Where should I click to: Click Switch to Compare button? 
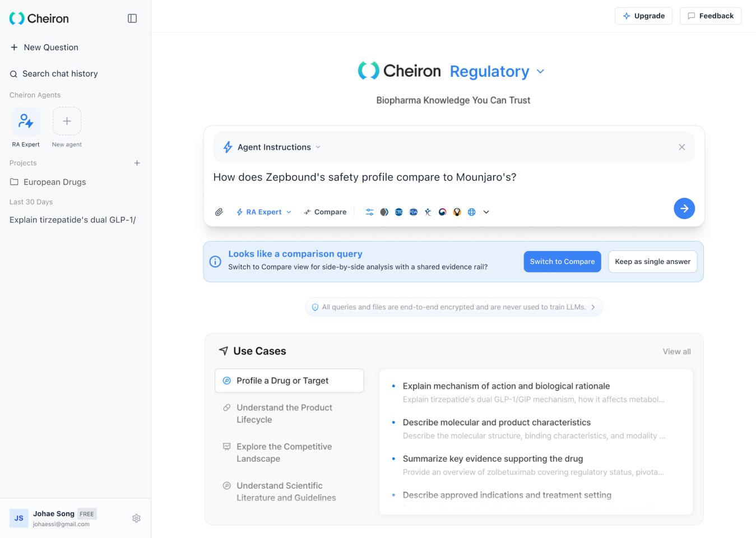[x=563, y=262]
